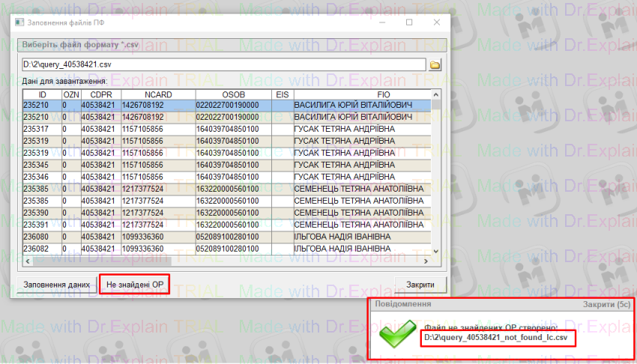Maximize the Заповнення файлів ПФ window
The height and width of the screenshot is (364, 637).
(409, 22)
